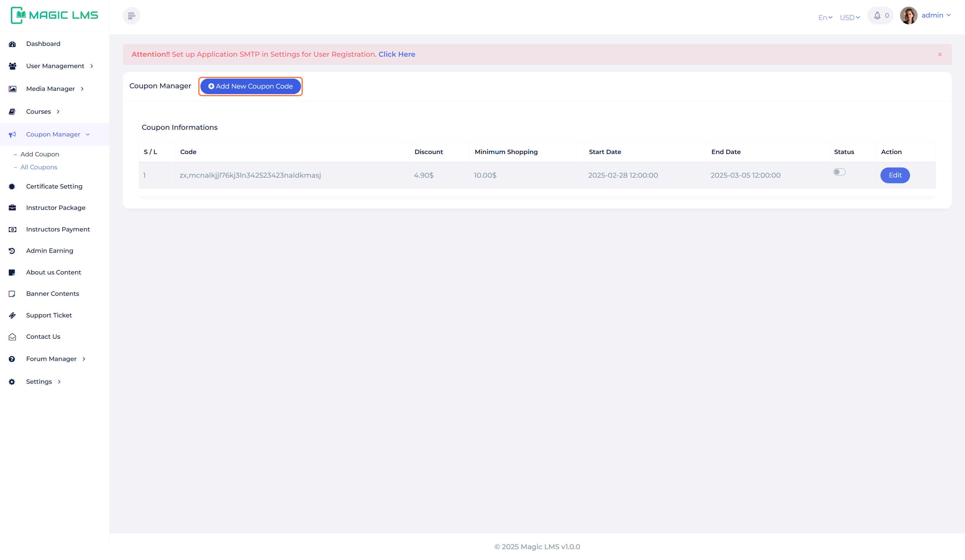Open Instructors Payment menu item
The width and height of the screenshot is (965, 560).
(x=58, y=229)
